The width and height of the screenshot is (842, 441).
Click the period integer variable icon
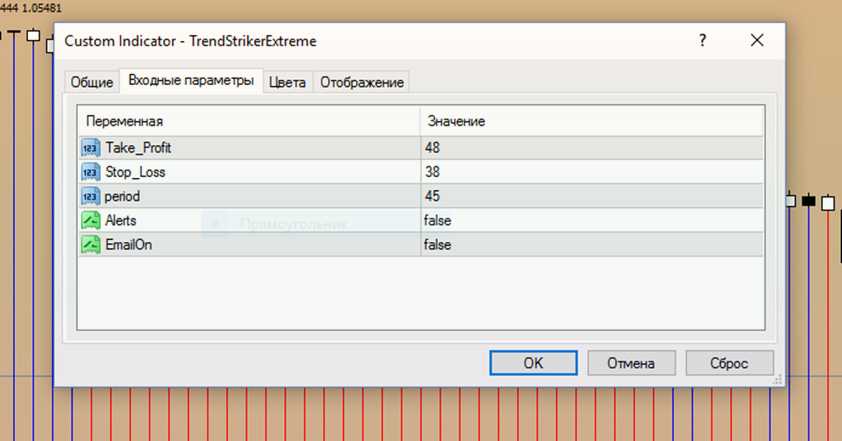click(91, 196)
